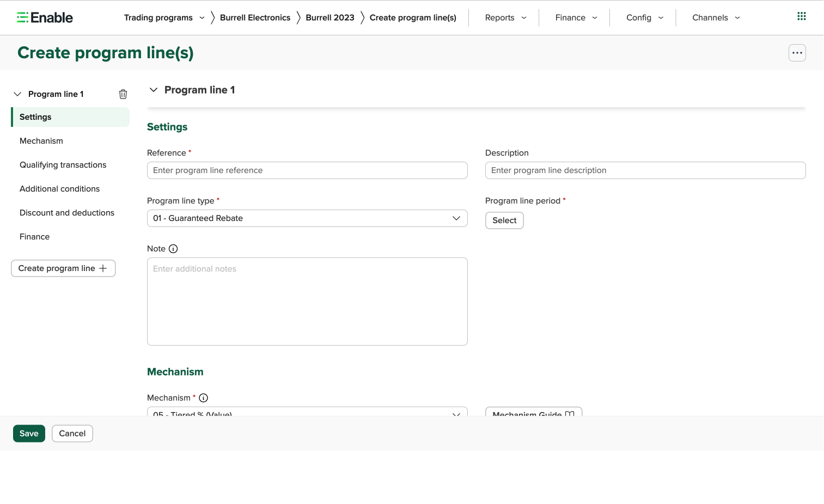The width and height of the screenshot is (824, 504).
Task: Click the Note info icon
Action: coord(173,249)
